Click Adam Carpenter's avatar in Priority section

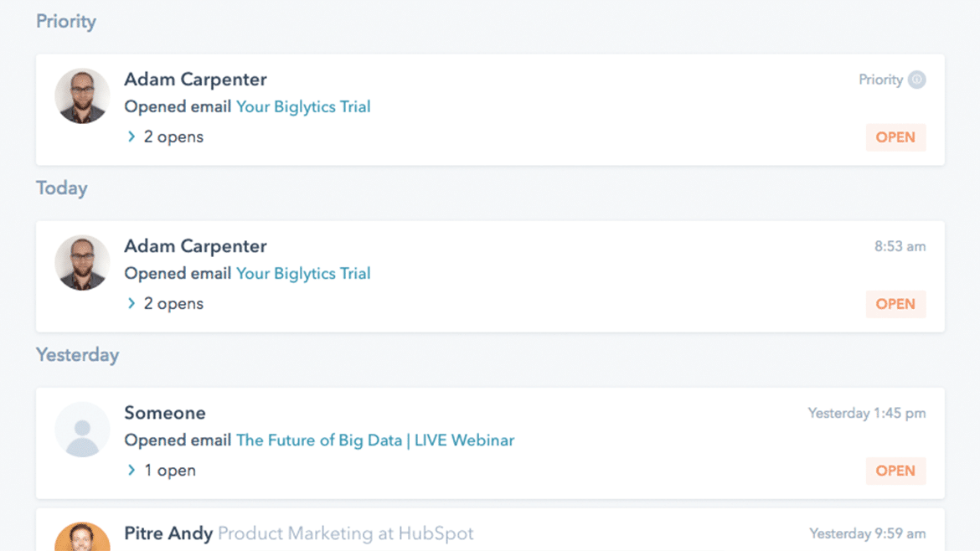pyautogui.click(x=81, y=95)
